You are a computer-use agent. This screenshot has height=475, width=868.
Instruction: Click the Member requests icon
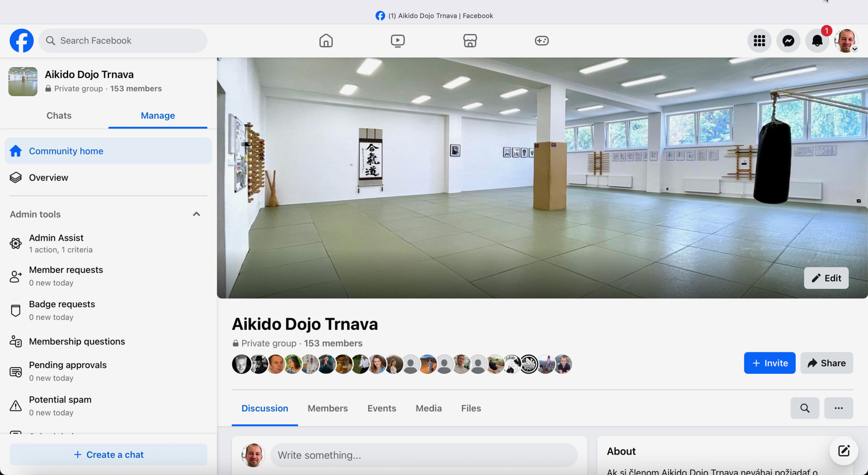point(16,276)
